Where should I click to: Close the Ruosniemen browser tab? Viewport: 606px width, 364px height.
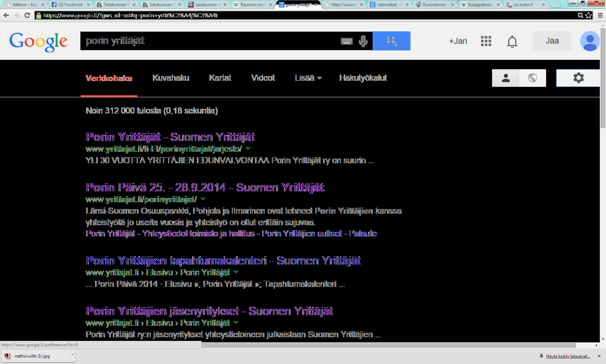pyautogui.click(x=453, y=5)
